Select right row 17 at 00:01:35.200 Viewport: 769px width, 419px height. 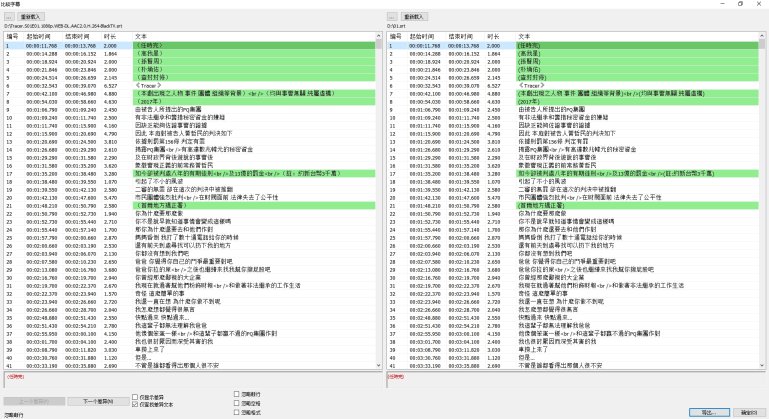[573, 174]
